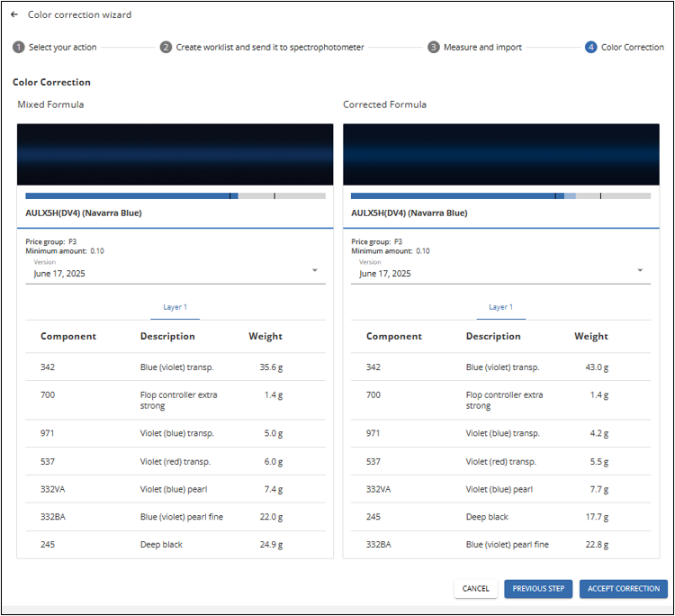Select Layer 1 tab in Mixed Formula

(175, 307)
